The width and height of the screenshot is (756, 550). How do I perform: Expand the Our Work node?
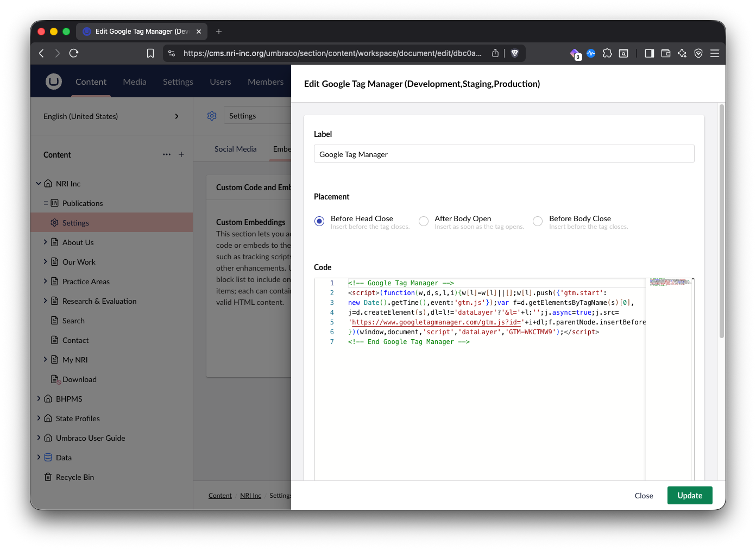(x=45, y=262)
